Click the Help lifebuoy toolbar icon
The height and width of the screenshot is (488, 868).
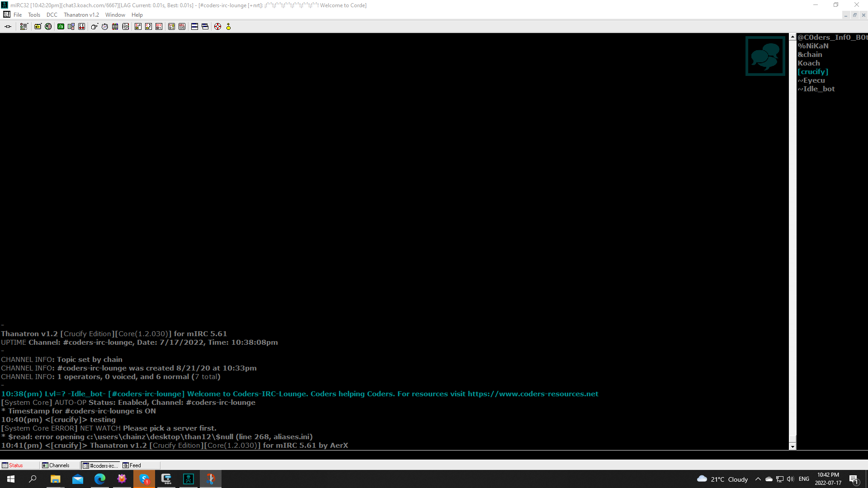[217, 27]
